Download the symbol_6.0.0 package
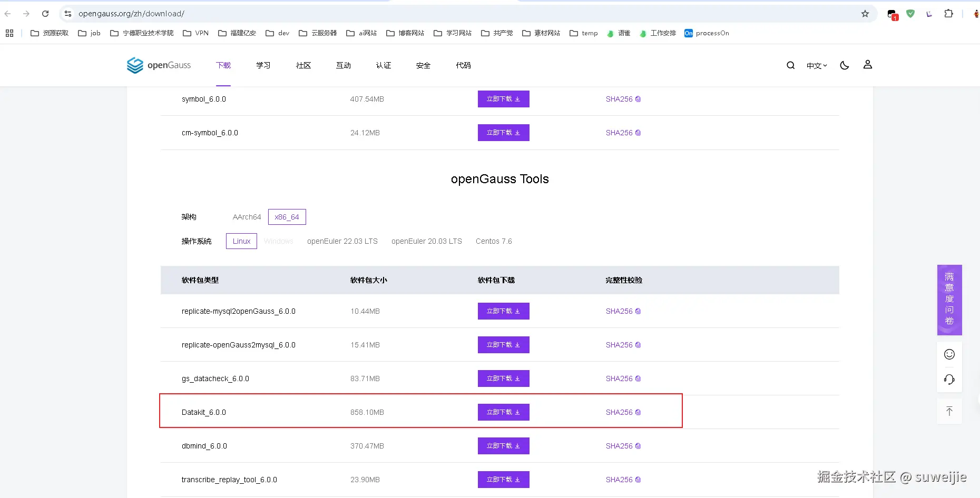The width and height of the screenshot is (980, 498). [504, 99]
